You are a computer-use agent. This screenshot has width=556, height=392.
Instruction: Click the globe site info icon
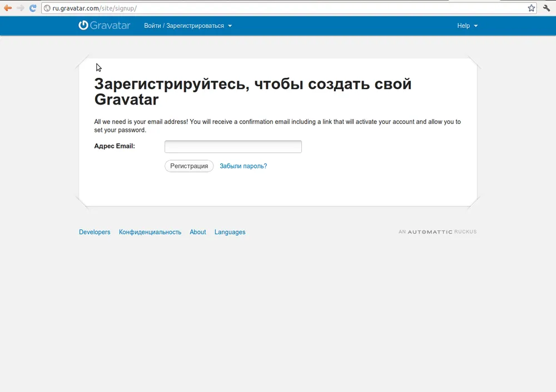tap(47, 8)
